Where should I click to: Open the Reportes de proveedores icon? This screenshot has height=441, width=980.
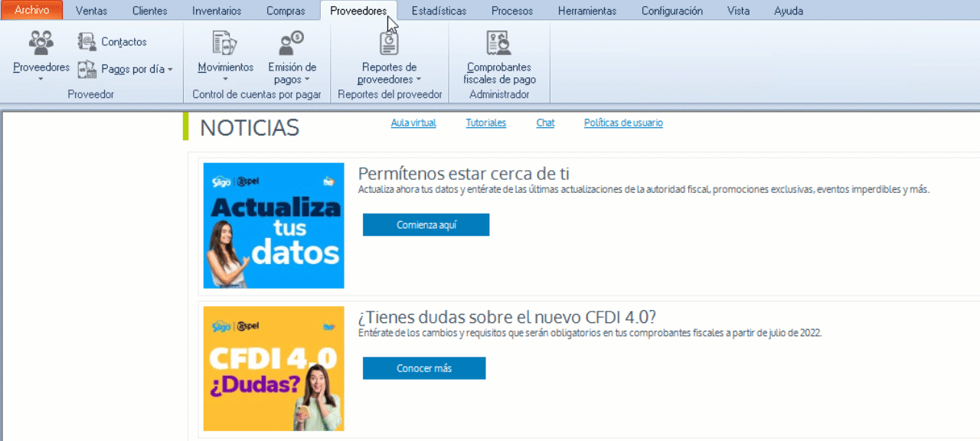[x=389, y=43]
